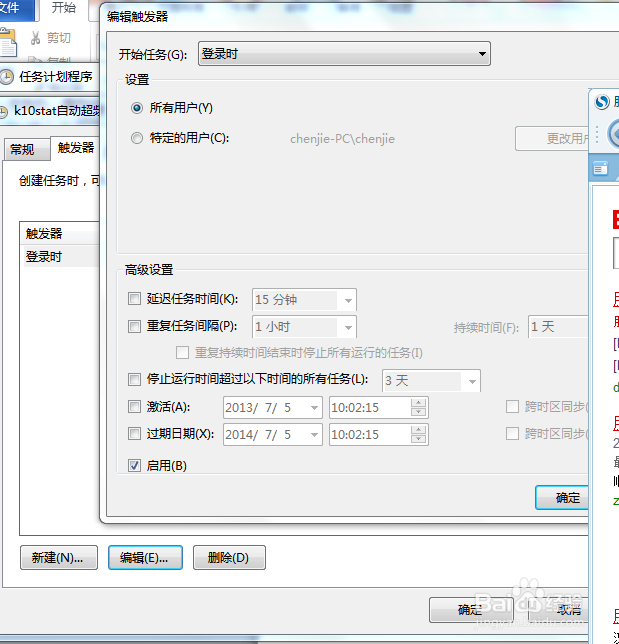Increase the activation time 10:02:15 spinner up
The height and width of the screenshot is (644, 619).
pyautogui.click(x=419, y=403)
